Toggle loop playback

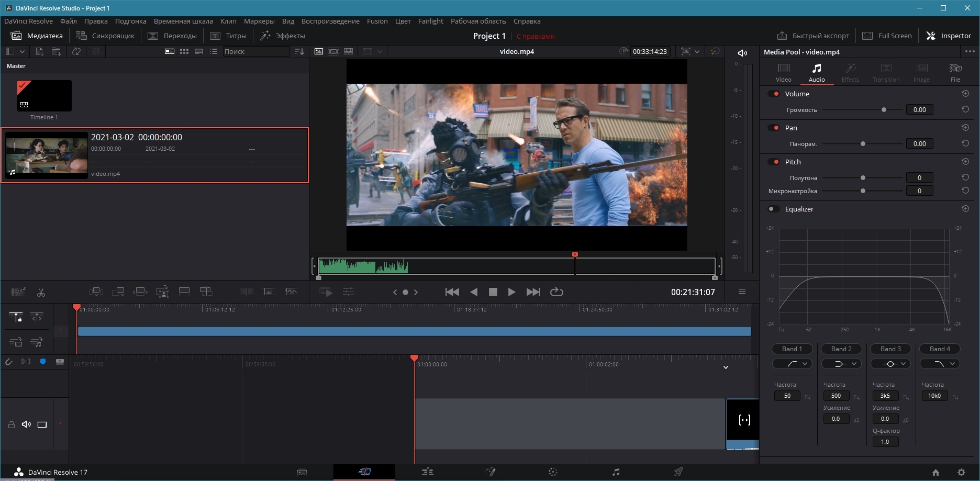(556, 292)
